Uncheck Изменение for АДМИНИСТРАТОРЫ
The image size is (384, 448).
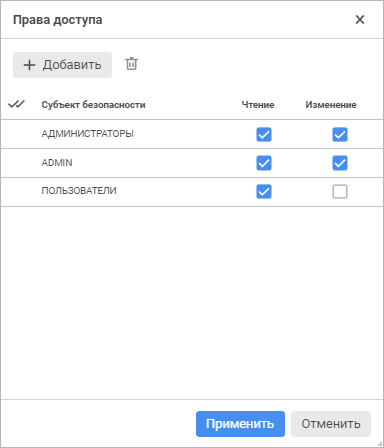340,134
